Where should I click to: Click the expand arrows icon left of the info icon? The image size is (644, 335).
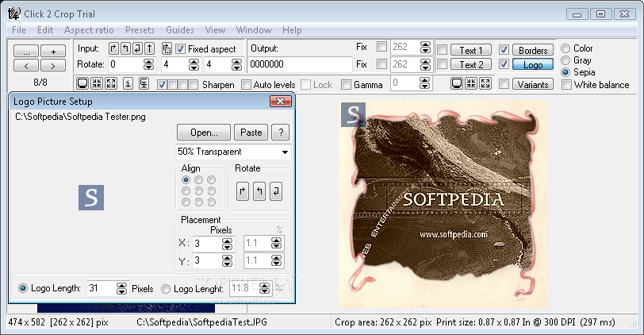[111, 84]
